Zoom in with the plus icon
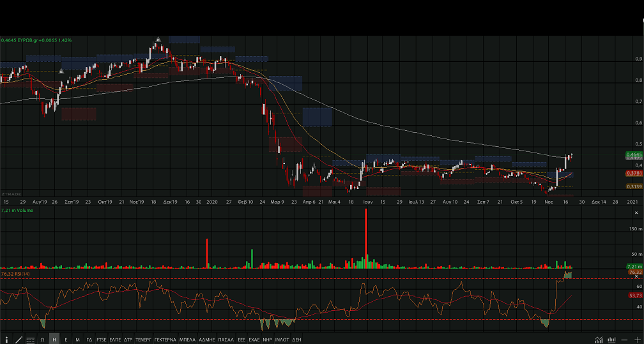This screenshot has width=644, height=344. point(636,340)
